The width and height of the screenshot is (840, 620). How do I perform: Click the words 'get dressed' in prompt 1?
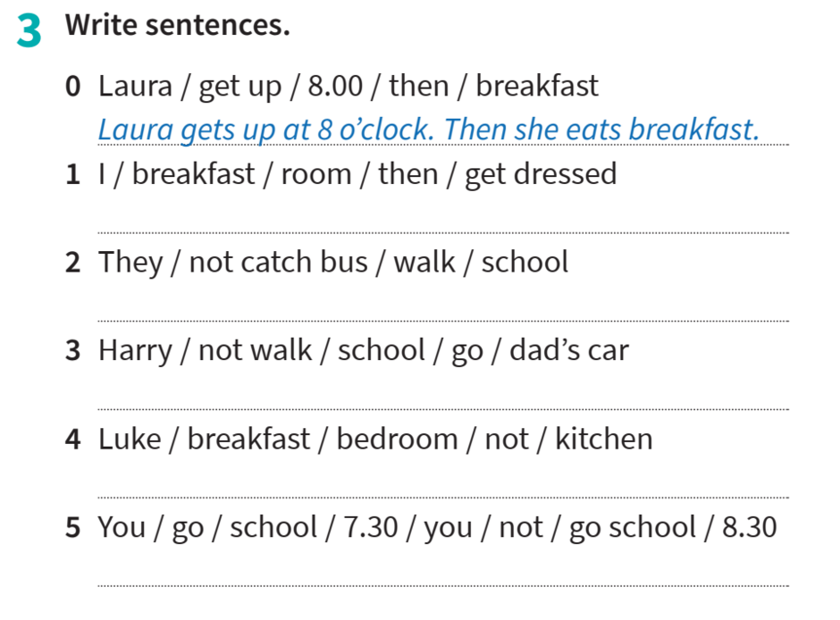point(541,176)
